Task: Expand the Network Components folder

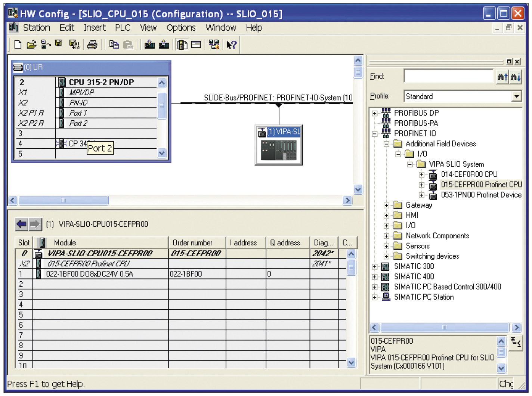Action: click(x=387, y=236)
